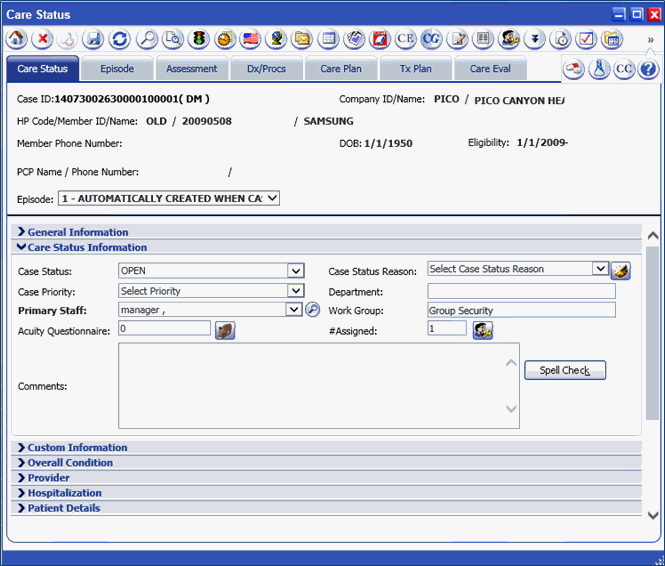Click the CC icon near Help
The image size is (665, 566).
tap(624, 69)
